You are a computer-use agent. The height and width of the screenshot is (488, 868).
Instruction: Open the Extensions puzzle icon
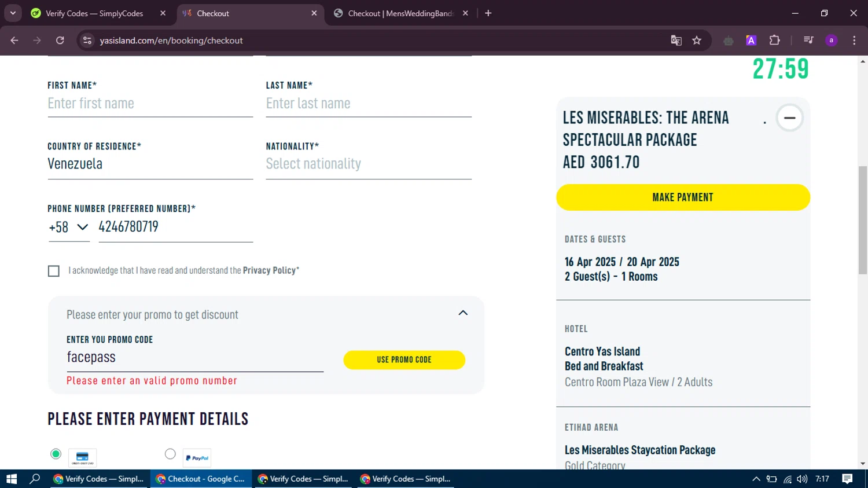(x=774, y=41)
